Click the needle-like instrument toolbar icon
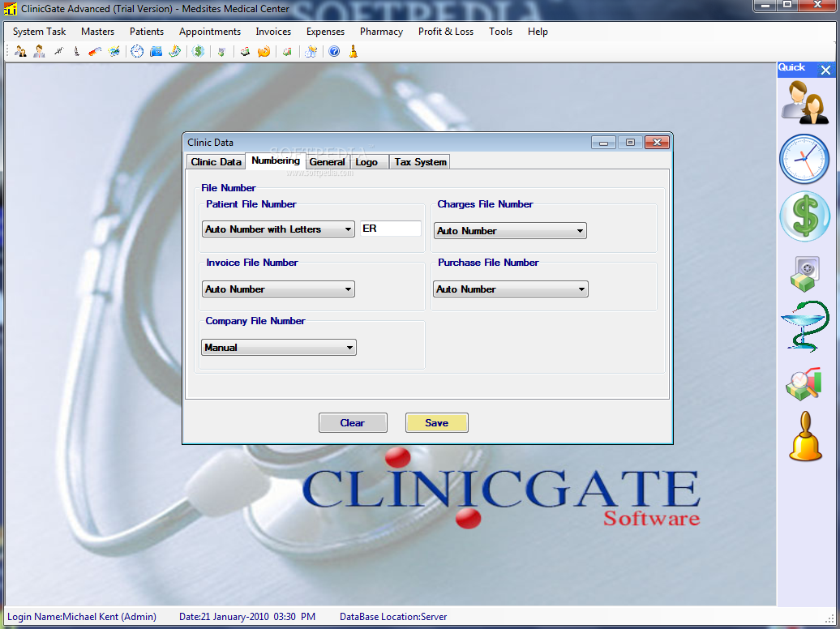This screenshot has width=840, height=629. (58, 51)
